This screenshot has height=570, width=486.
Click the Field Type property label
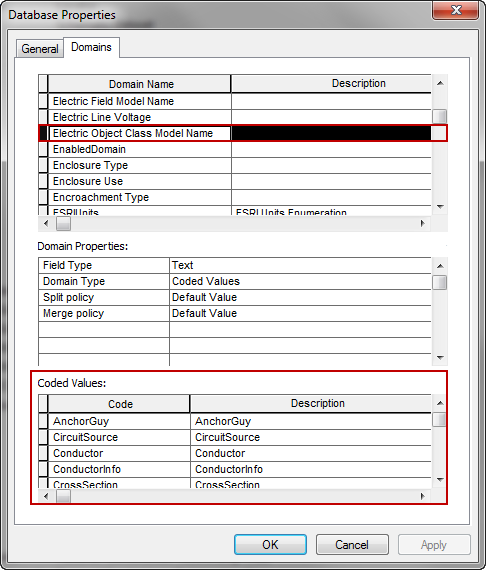[104, 265]
